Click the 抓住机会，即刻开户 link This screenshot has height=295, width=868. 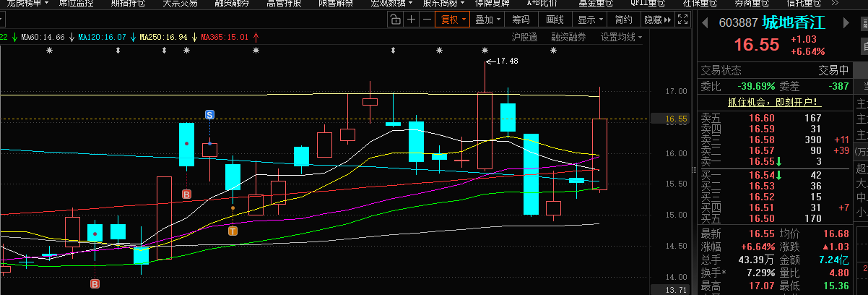[x=773, y=102]
